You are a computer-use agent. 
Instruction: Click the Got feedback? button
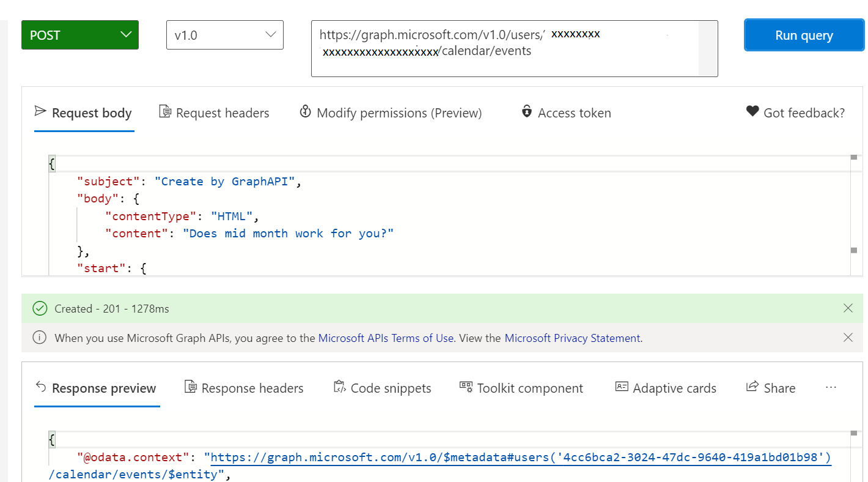click(x=796, y=113)
